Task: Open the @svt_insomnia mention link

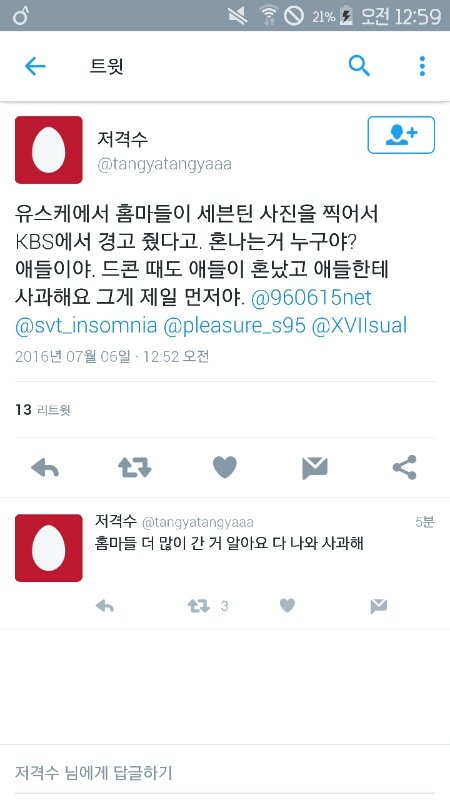Action: click(86, 326)
